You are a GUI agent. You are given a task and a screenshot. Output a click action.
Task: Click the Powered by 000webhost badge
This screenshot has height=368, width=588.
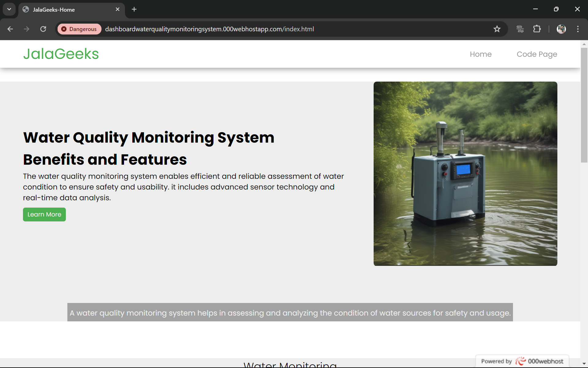click(x=522, y=361)
